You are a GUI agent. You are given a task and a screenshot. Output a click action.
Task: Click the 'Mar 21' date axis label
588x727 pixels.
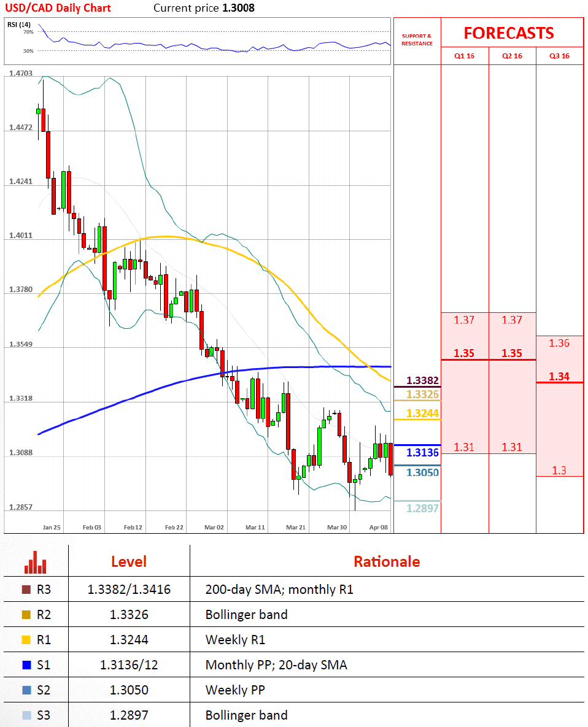(x=296, y=527)
